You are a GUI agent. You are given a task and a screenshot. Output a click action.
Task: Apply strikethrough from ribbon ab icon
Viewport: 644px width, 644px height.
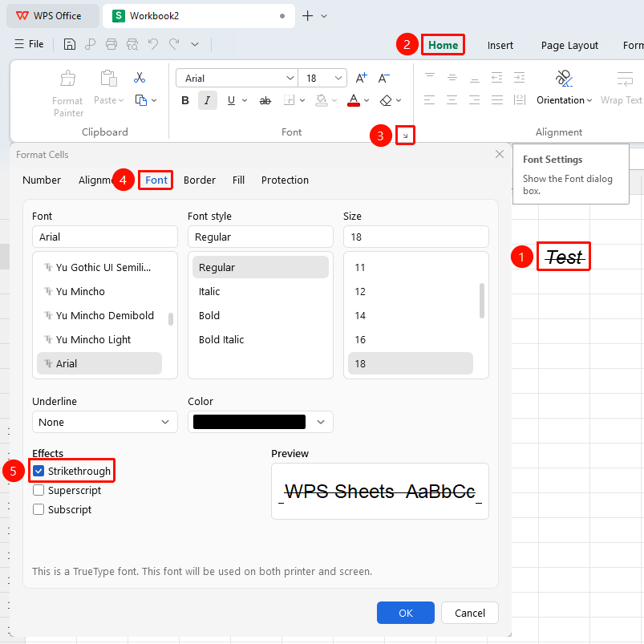[265, 100]
